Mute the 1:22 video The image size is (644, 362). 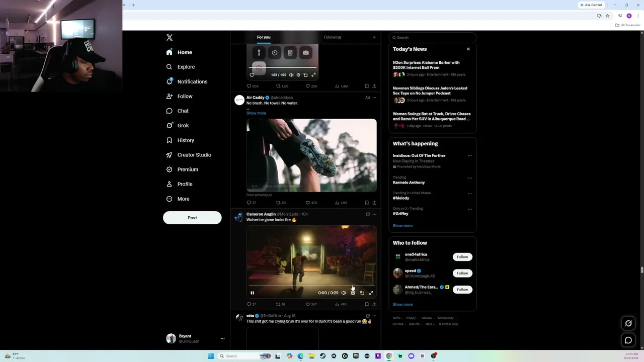tap(291, 75)
